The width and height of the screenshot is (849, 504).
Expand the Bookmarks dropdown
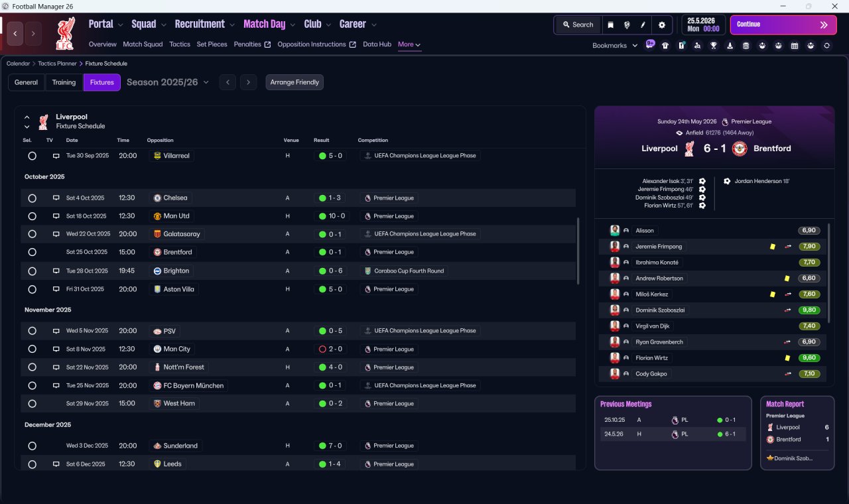[615, 45]
